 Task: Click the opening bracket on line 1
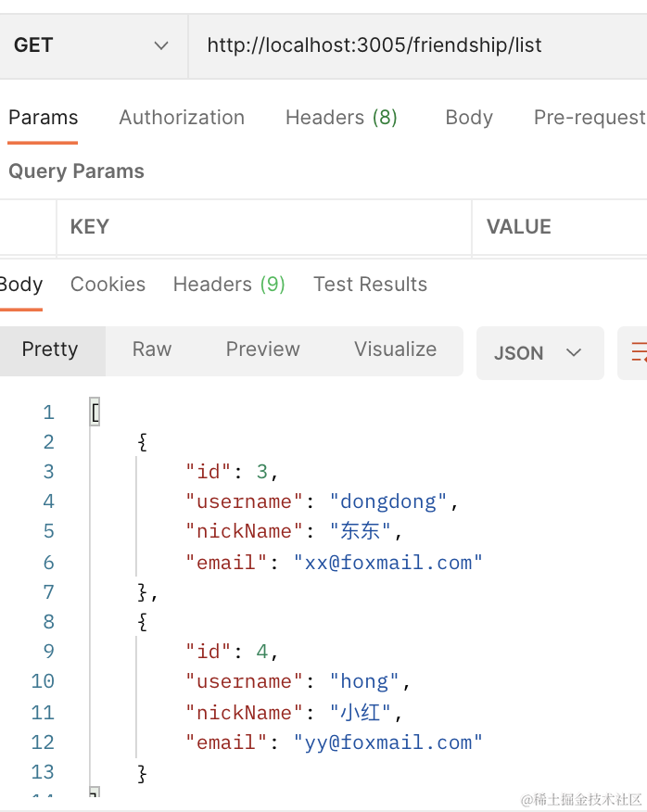(x=95, y=412)
